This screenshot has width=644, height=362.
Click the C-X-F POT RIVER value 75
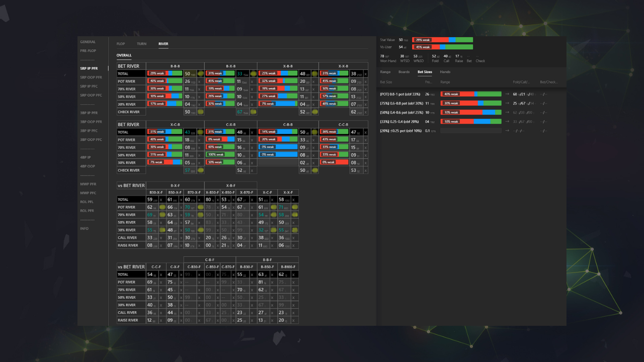click(170, 282)
